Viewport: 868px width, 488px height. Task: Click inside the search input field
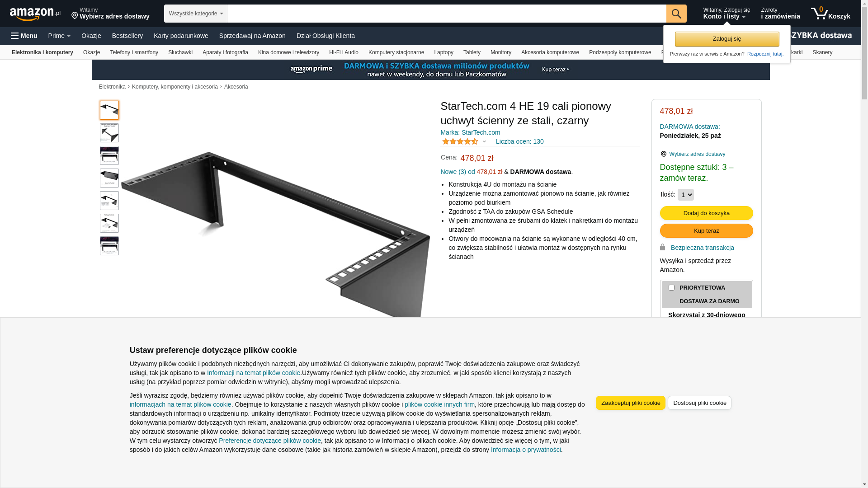click(447, 14)
